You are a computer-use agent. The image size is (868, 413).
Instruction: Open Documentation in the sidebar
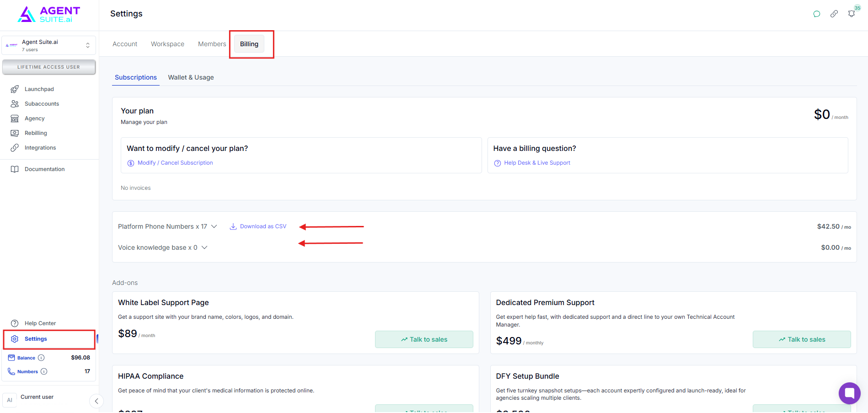tap(44, 169)
